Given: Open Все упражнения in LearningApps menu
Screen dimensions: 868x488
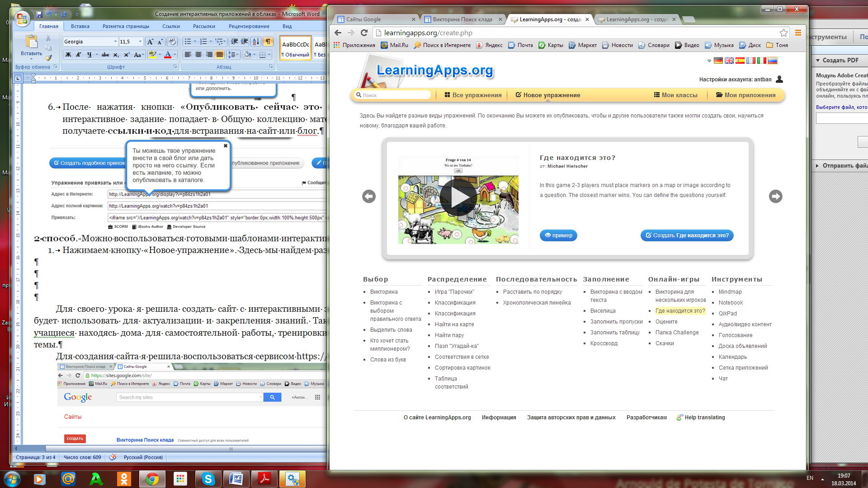Looking at the screenshot, I should tap(473, 95).
